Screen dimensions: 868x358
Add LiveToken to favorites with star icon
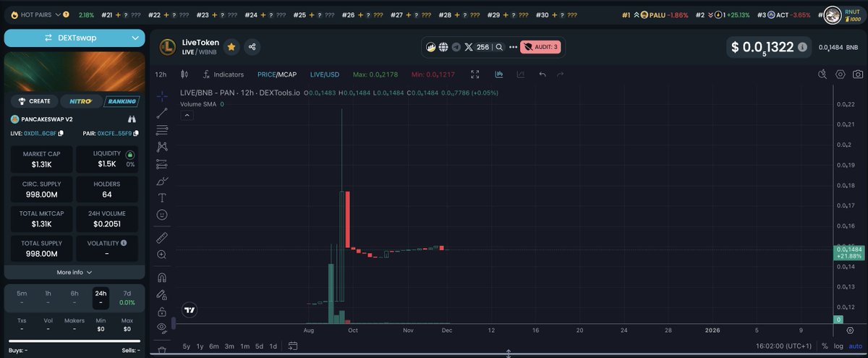pyautogui.click(x=231, y=47)
